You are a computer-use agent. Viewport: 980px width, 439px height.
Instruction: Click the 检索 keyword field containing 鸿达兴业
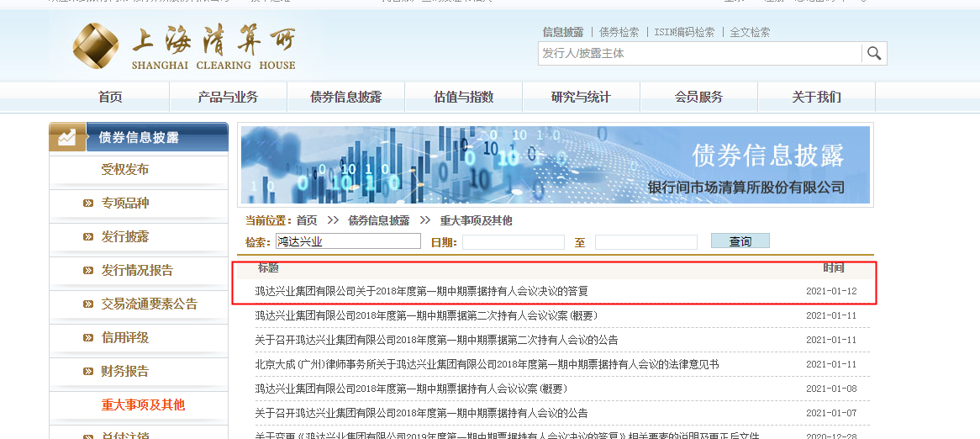pos(348,241)
